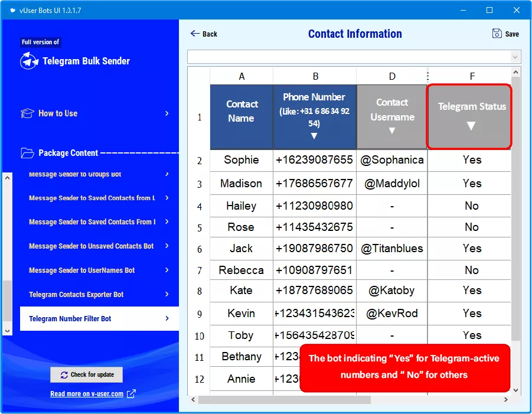Click the cell containing Bethany
This screenshot has width=532, height=414.
[241, 357]
